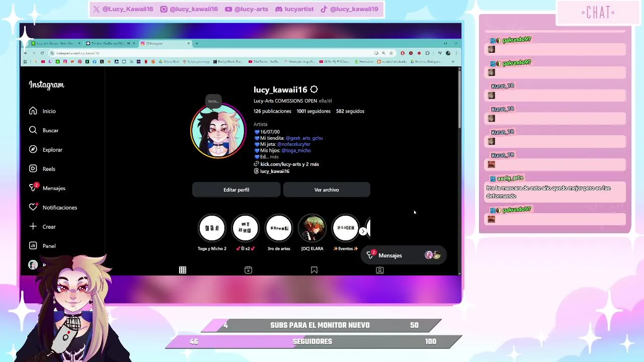Click the Instagram logo
This screenshot has width=644, height=362.
(x=46, y=85)
